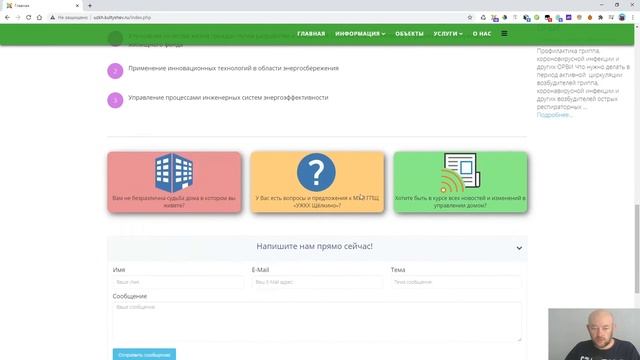Close the Главная browser tab
Viewport: 640px width, 360px height.
(x=77, y=6)
